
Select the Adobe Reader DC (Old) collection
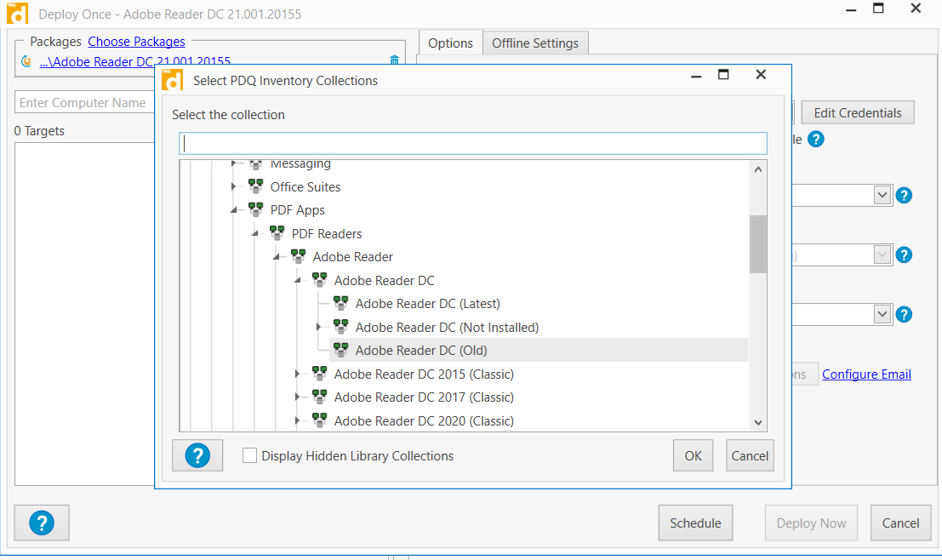pyautogui.click(x=420, y=351)
